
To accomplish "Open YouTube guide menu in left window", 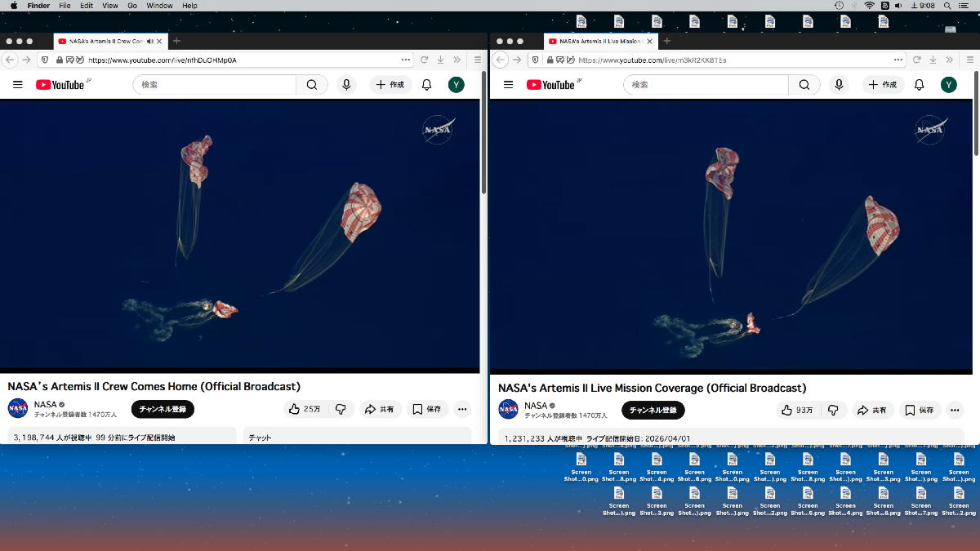I will point(18,85).
